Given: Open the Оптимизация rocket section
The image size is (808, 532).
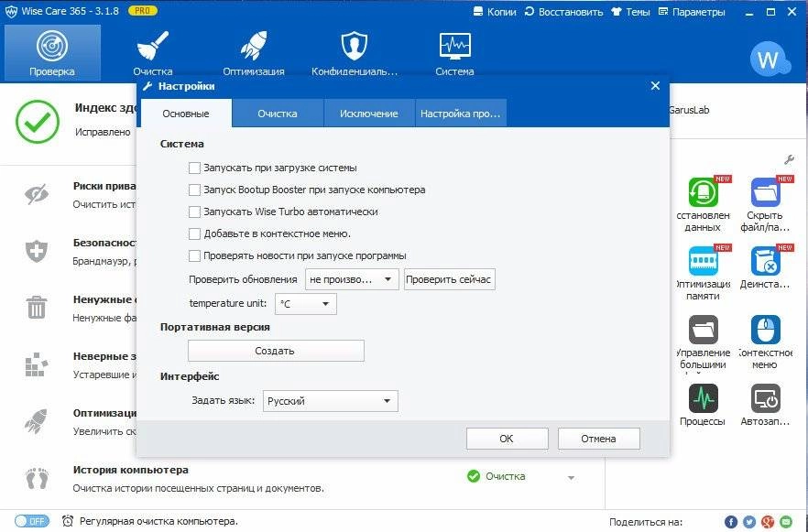Looking at the screenshot, I should coord(254,52).
